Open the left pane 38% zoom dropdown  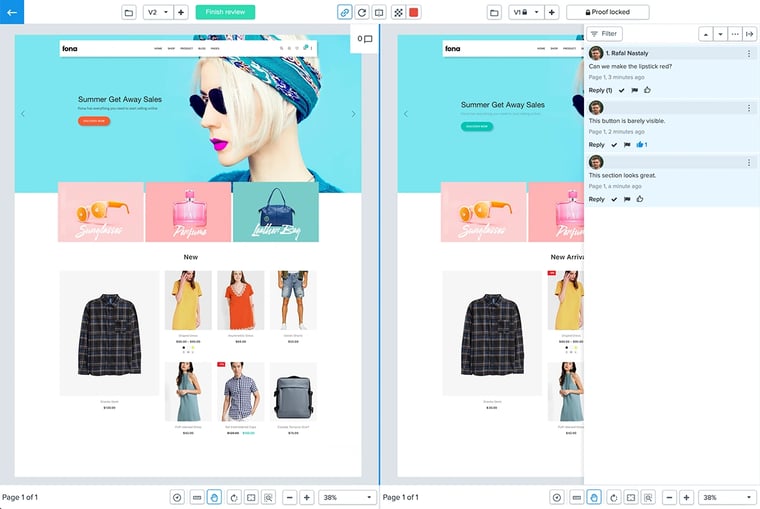(348, 497)
